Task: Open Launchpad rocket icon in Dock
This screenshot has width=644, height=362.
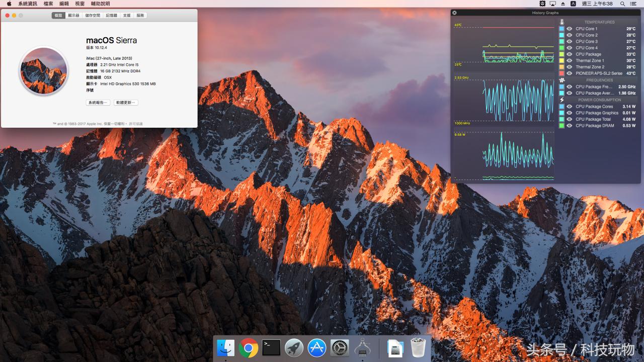Action: (x=294, y=348)
